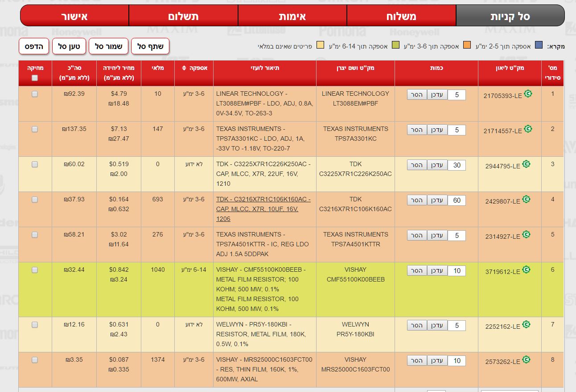The width and height of the screenshot is (576, 392).
Task: Click olive legend swatch for 6-14 days
Action: click(395, 45)
